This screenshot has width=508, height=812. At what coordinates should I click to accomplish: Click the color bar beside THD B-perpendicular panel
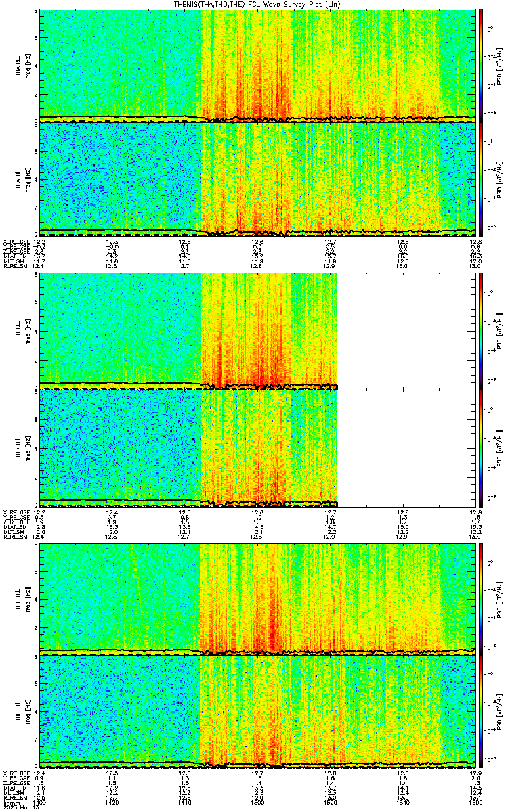(481, 332)
